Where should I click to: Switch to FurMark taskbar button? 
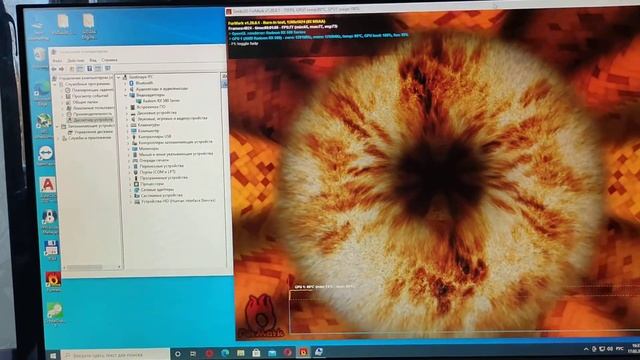[x=303, y=351]
